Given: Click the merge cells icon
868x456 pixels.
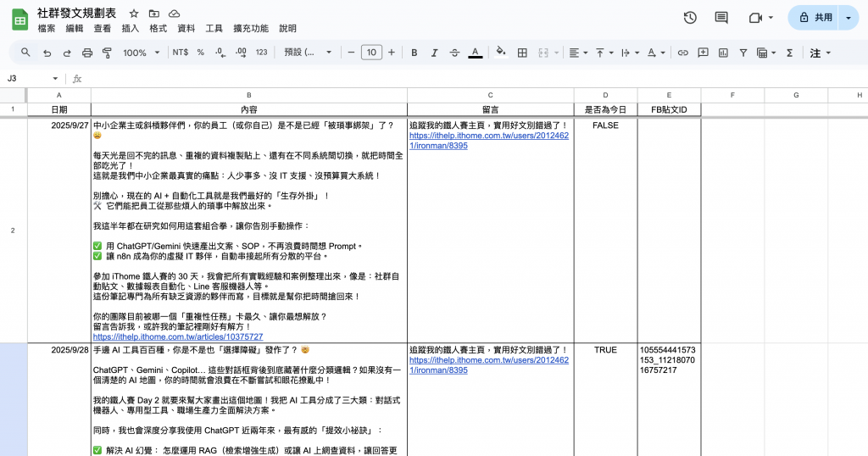Looking at the screenshot, I should click(x=543, y=53).
